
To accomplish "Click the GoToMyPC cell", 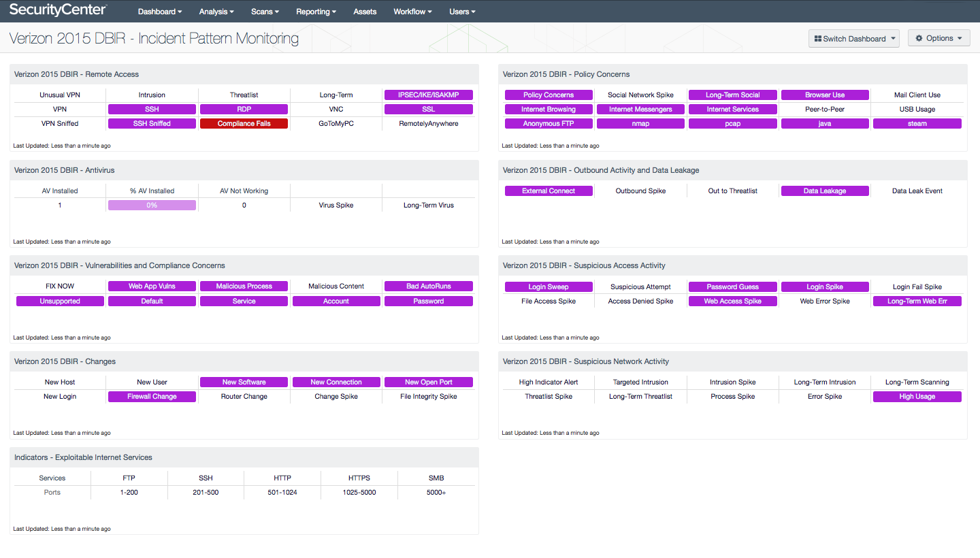I will pos(336,124).
